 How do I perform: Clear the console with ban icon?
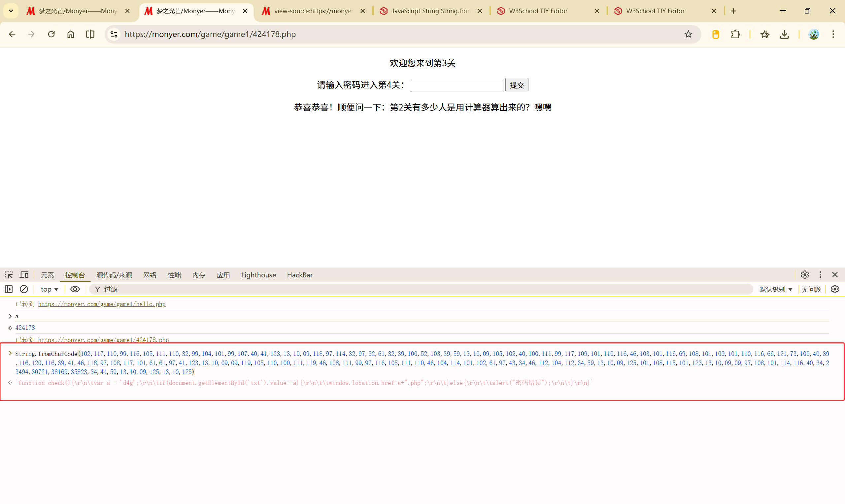pyautogui.click(x=24, y=289)
